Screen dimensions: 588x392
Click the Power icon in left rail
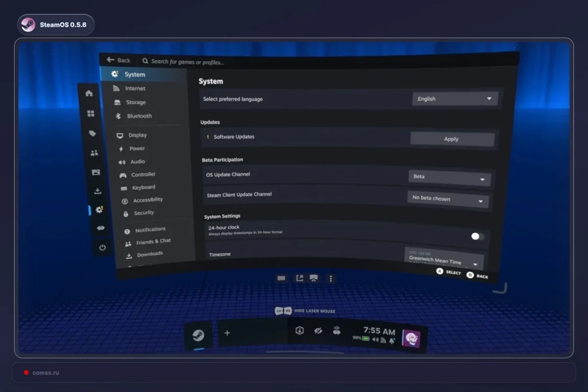(x=102, y=247)
